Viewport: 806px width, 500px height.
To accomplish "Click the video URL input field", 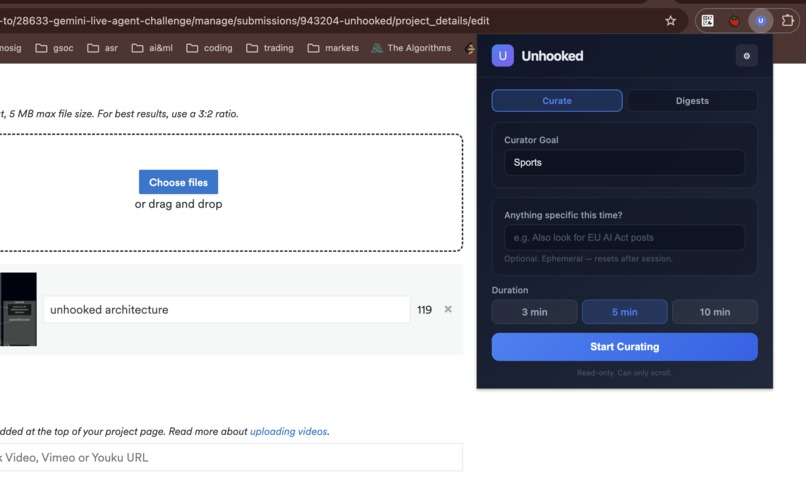I will click(230, 457).
